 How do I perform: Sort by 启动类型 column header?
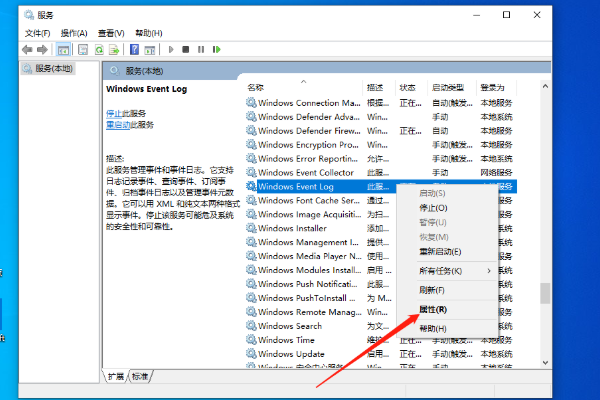[x=452, y=88]
